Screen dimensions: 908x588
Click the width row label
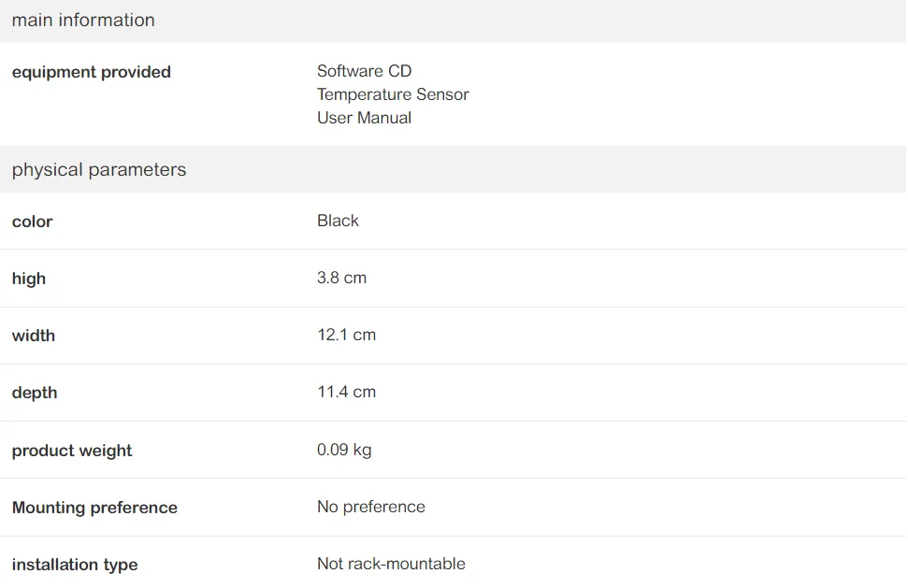34,336
